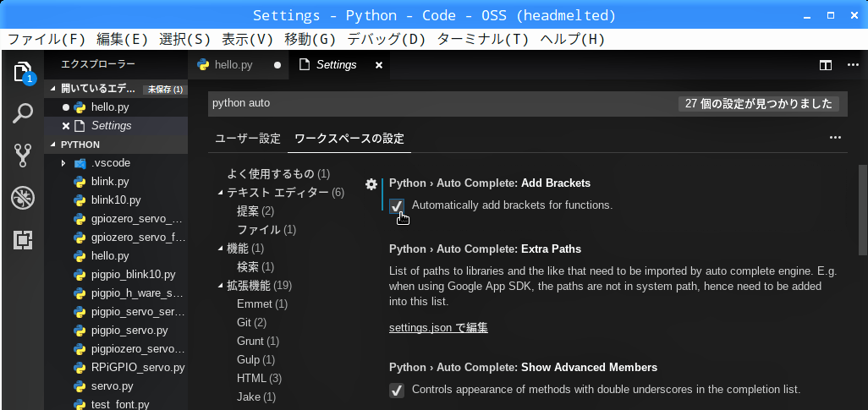Open the Debug view icon
868x410 pixels.
coord(22,198)
